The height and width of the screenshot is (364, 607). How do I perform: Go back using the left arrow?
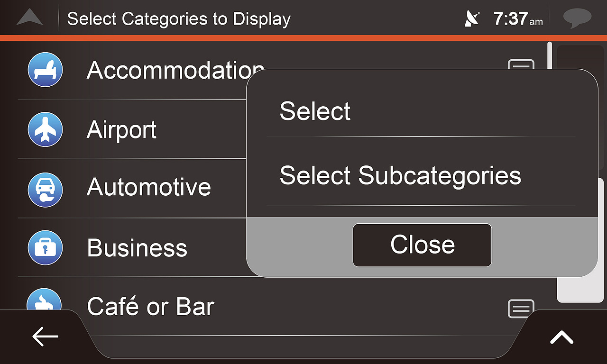click(x=45, y=337)
